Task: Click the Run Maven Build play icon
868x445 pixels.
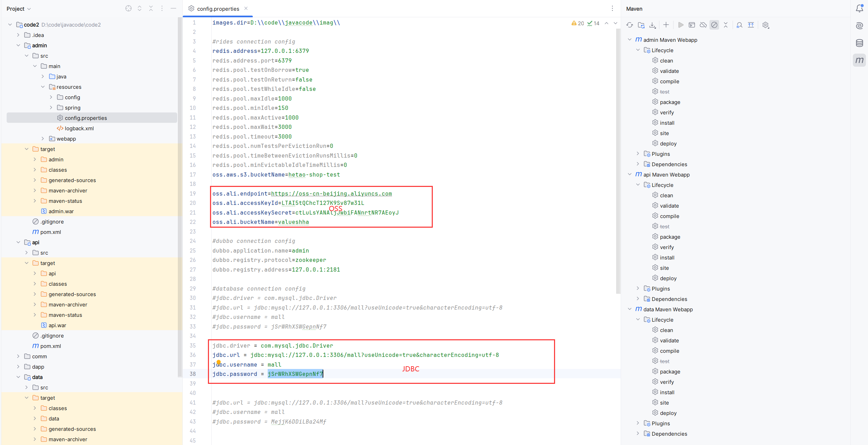Action: (x=680, y=25)
